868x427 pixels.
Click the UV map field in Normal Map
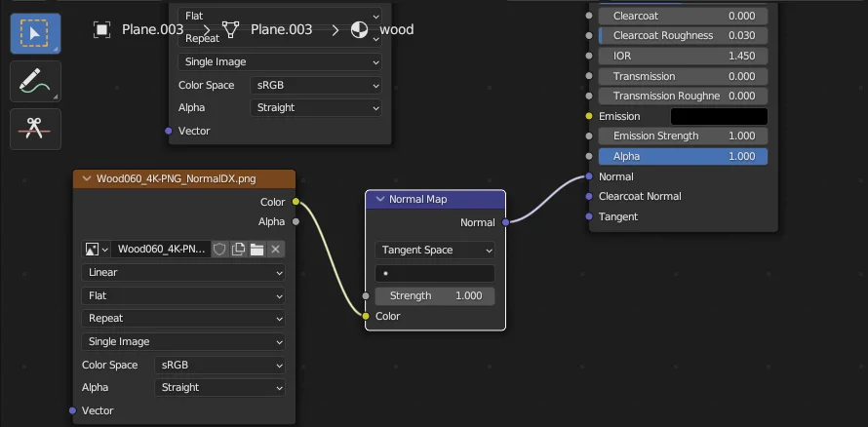435,273
